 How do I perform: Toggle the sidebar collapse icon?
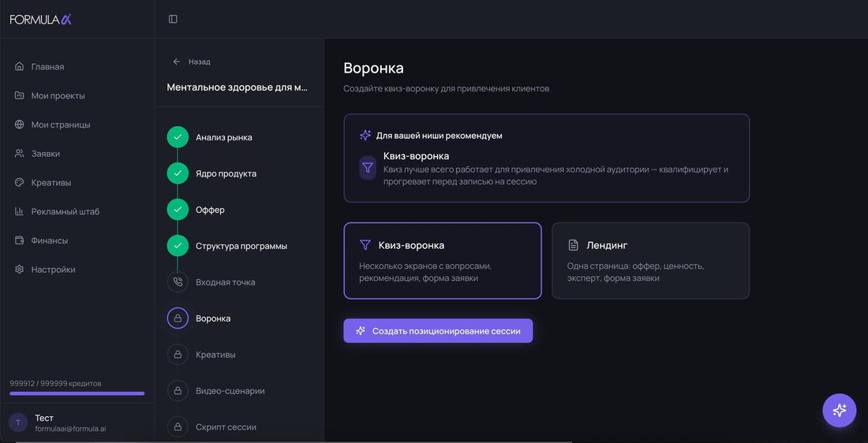(x=173, y=20)
